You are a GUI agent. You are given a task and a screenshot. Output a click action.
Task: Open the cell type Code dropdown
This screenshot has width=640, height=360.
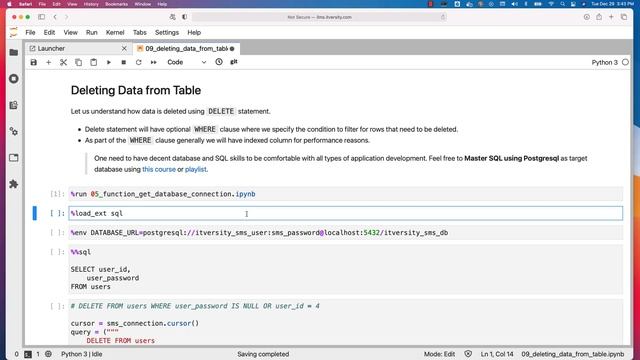187,62
